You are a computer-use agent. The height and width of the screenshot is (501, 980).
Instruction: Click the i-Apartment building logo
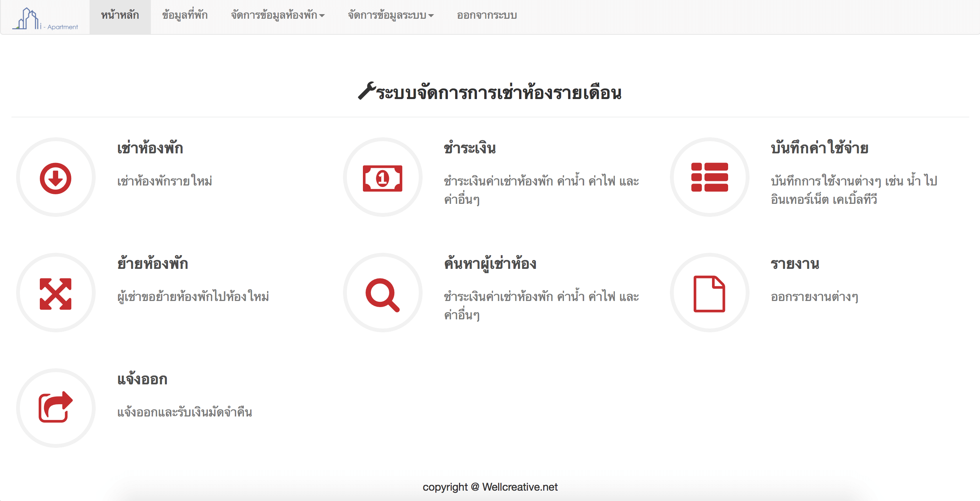coord(45,18)
